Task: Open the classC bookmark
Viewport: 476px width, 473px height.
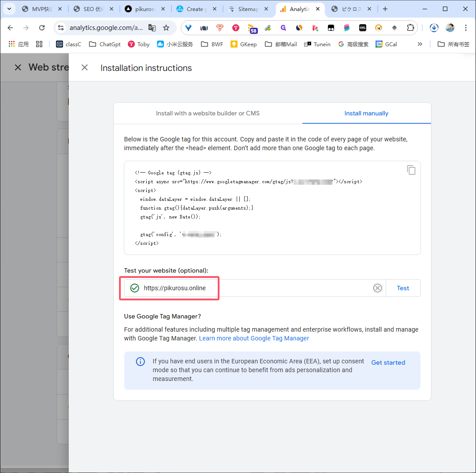Action: 69,44
